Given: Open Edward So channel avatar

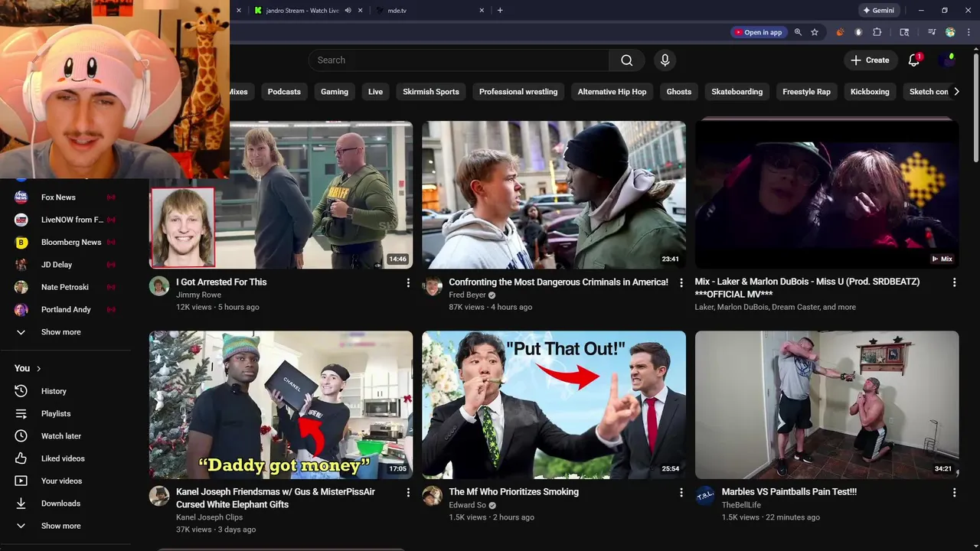Looking at the screenshot, I should coord(433,496).
